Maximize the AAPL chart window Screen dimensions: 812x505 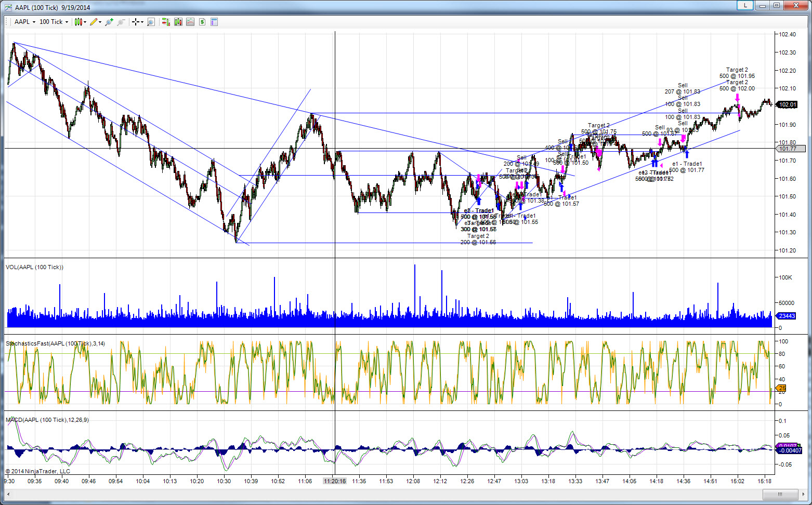tap(777, 5)
